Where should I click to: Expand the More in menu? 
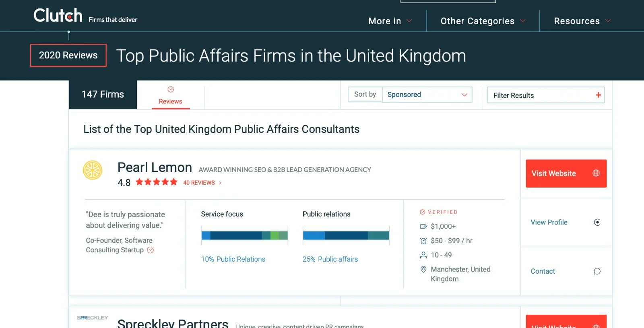click(x=390, y=21)
